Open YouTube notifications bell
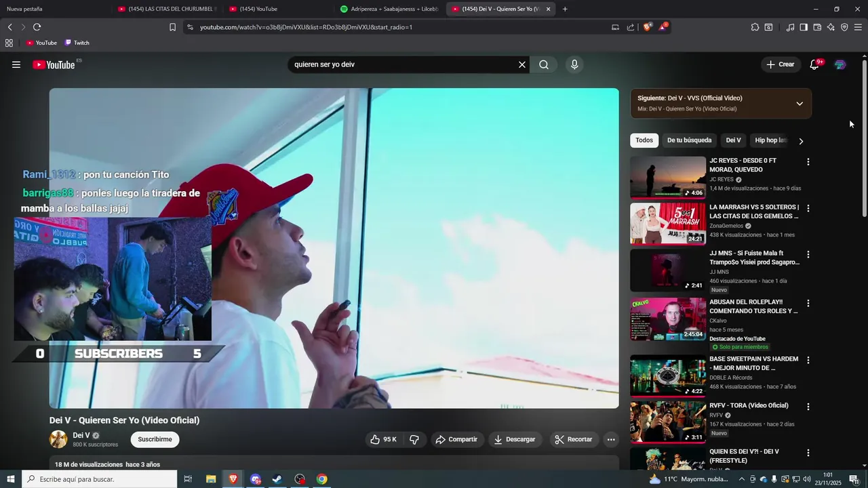This screenshot has width=868, height=488. [814, 64]
